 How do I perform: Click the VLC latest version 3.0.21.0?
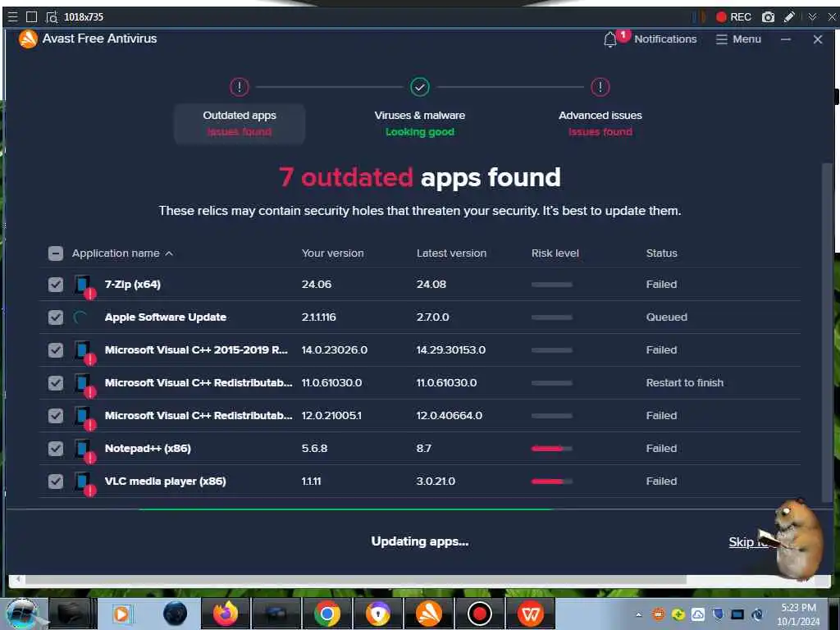click(x=436, y=482)
